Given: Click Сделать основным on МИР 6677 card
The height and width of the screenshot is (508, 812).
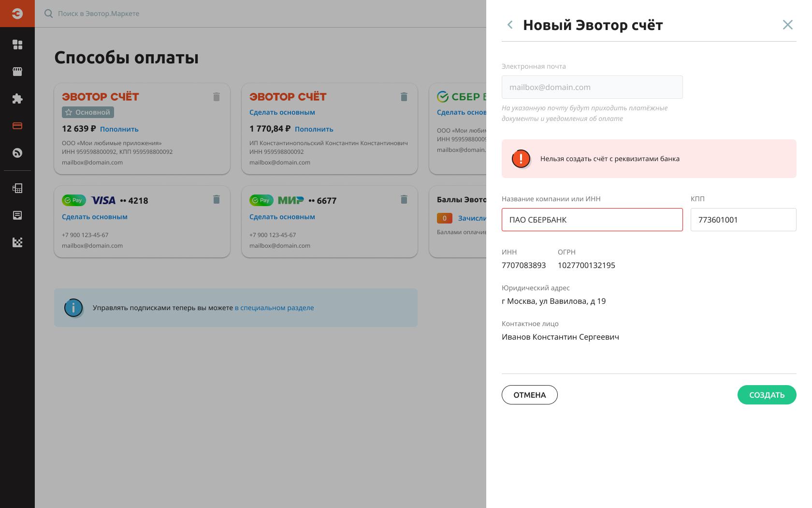Looking at the screenshot, I should (x=282, y=217).
